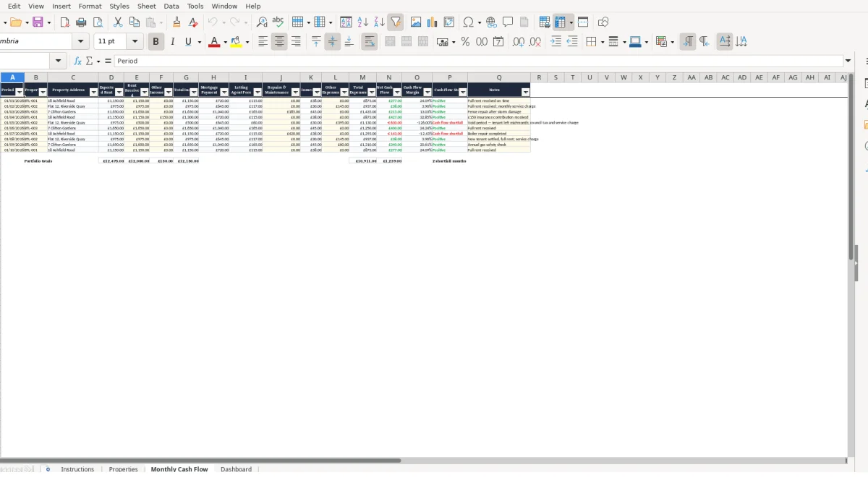The width and height of the screenshot is (868, 488).
Task: Print the spreadsheet via printer icon
Action: 81,22
